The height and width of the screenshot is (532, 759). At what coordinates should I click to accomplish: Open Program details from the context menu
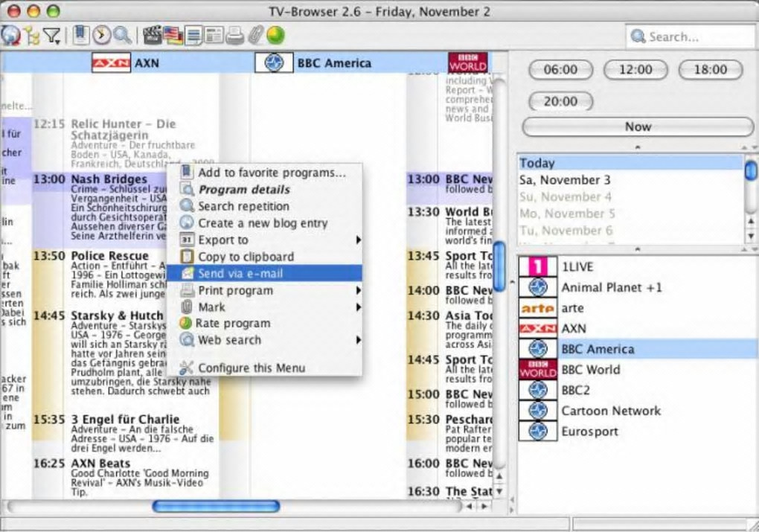pyautogui.click(x=264, y=190)
